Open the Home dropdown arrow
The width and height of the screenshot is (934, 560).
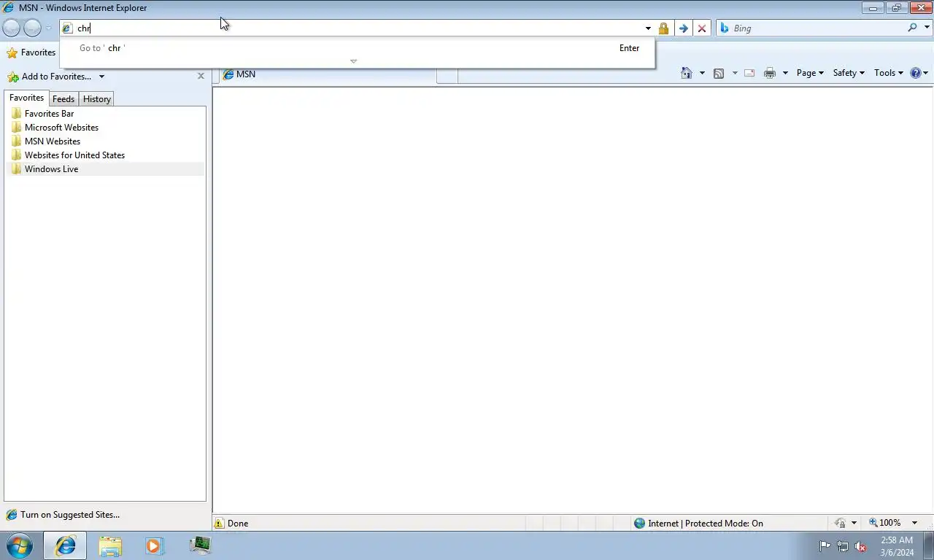click(702, 73)
